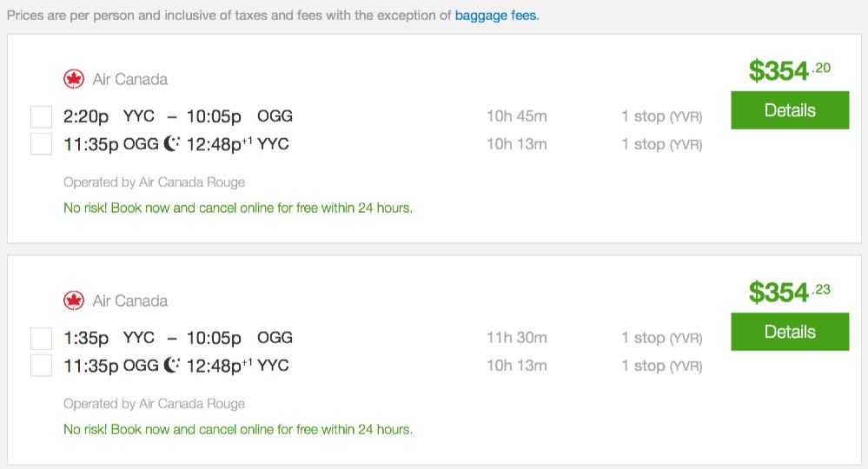The height and width of the screenshot is (469, 868).
Task: Tick the return flight checkbox in the $354.20 result
Action: click(x=41, y=144)
